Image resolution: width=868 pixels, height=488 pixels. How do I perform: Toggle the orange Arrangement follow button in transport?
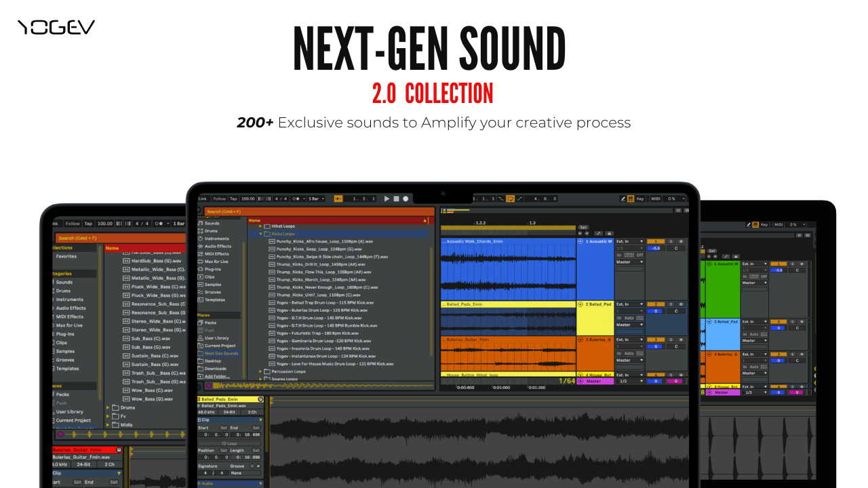338,199
